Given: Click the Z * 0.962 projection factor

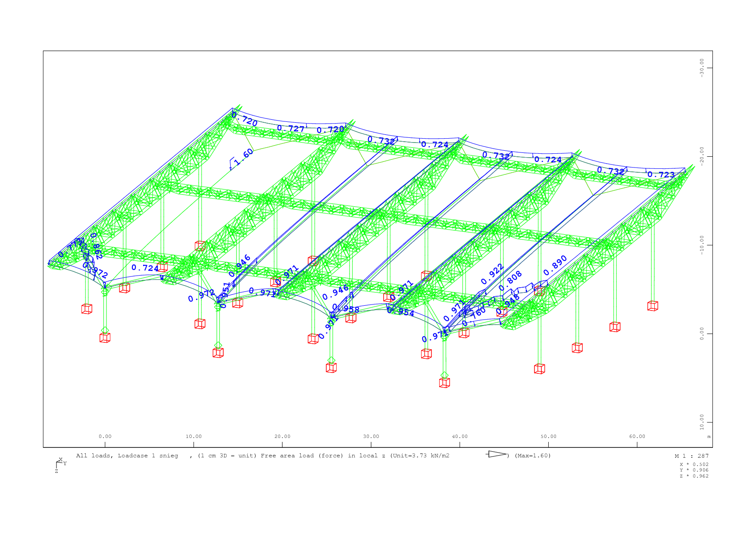Looking at the screenshot, I should tap(694, 476).
